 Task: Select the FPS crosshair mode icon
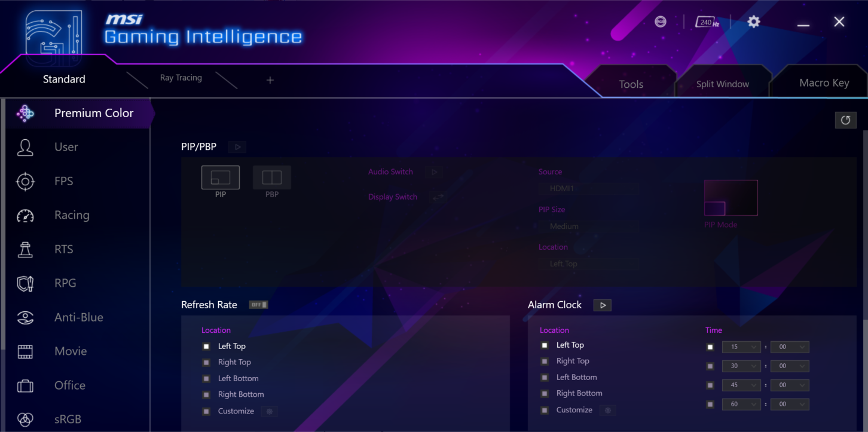click(25, 181)
